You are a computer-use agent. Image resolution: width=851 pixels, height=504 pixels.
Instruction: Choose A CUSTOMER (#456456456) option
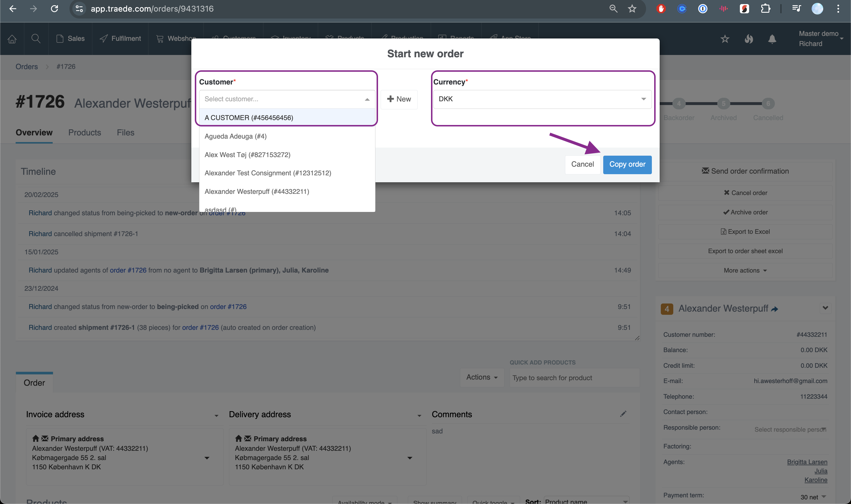tap(287, 117)
